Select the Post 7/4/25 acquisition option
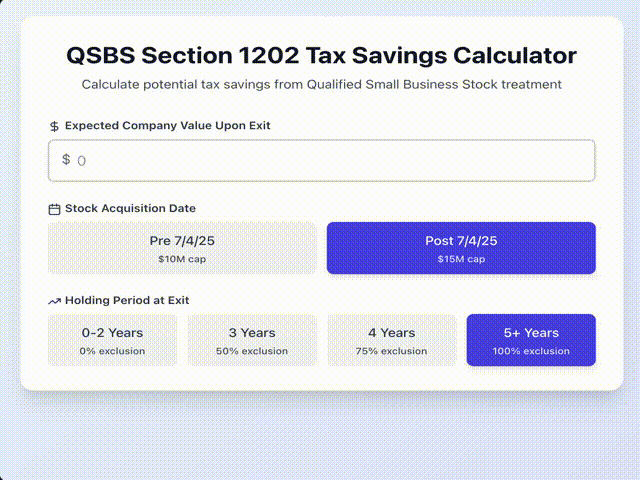This screenshot has height=480, width=640. click(461, 248)
